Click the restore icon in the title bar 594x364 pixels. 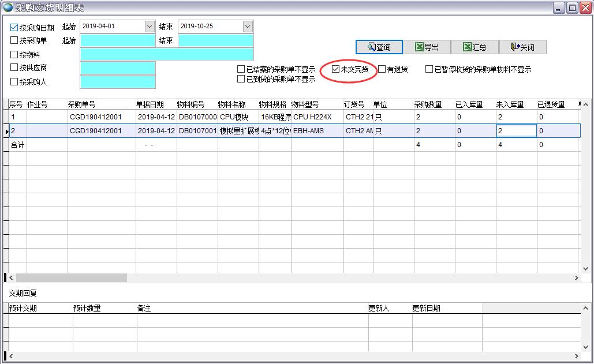point(571,7)
